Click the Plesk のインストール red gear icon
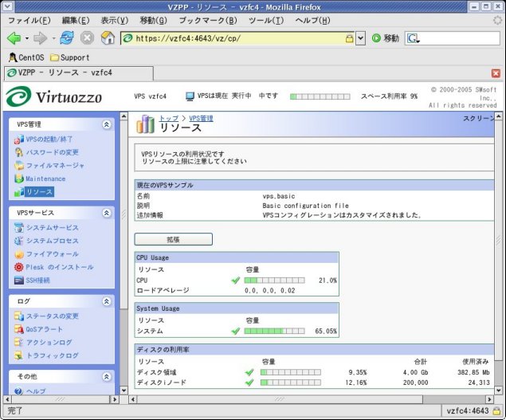Image resolution: width=506 pixels, height=420 pixels. (x=19, y=267)
